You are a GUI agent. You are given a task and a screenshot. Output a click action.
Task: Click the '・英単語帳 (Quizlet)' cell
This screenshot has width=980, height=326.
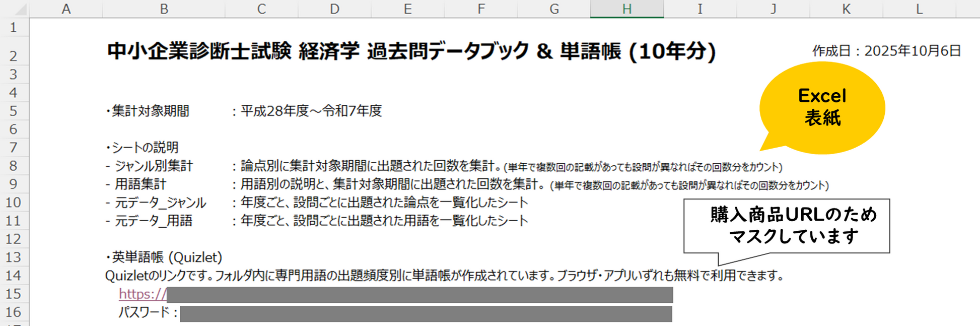point(164,257)
